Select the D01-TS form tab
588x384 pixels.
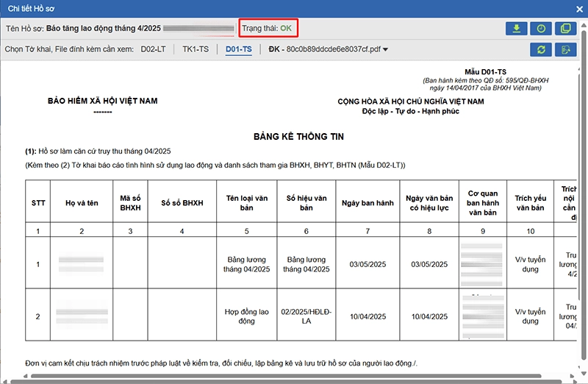pyautogui.click(x=239, y=49)
